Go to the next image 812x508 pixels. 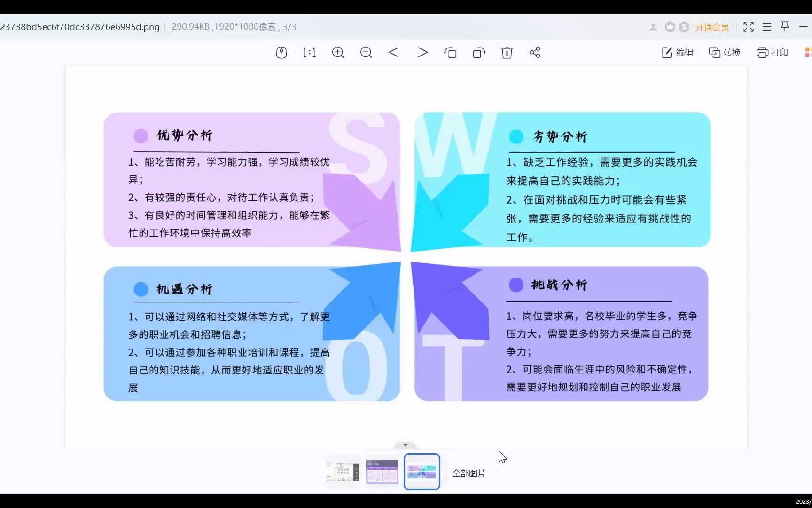422,52
